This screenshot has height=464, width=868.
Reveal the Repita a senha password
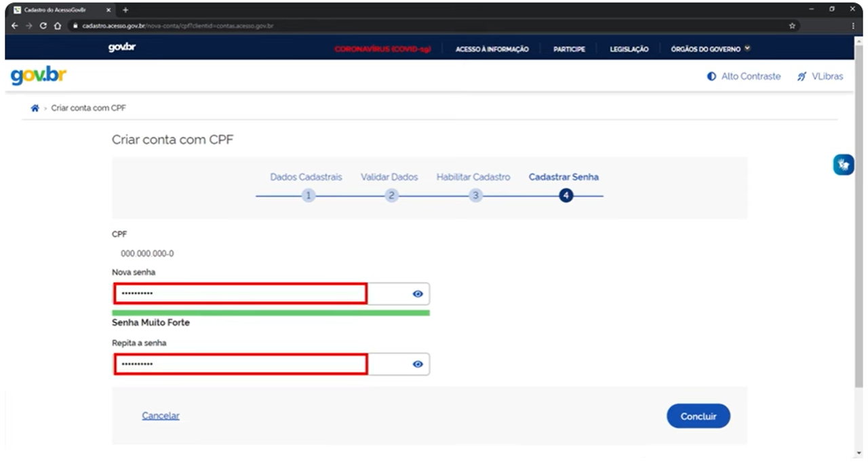click(x=418, y=364)
